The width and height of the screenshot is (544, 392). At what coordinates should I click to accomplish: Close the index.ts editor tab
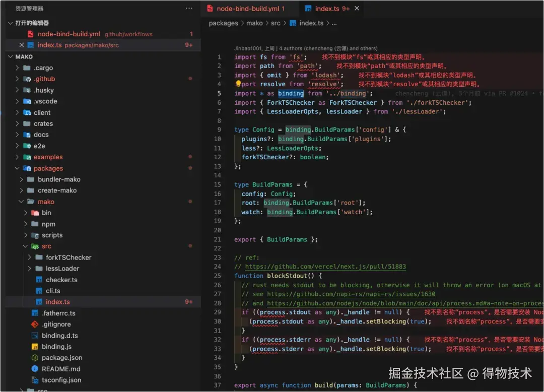(x=357, y=9)
